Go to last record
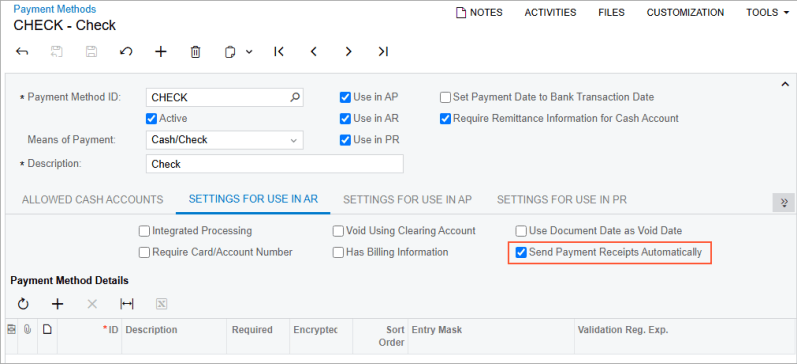The width and height of the screenshot is (797, 364). [383, 51]
